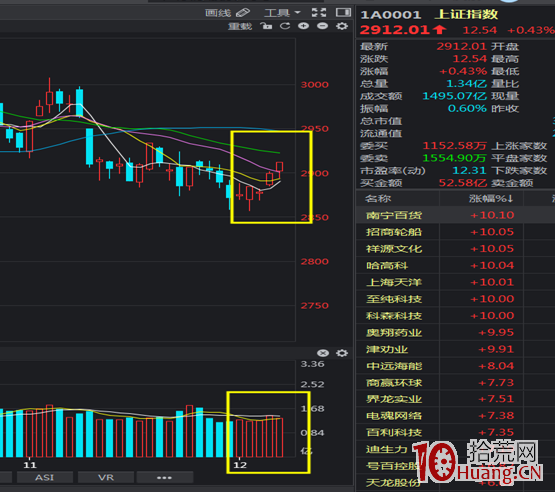The height and width of the screenshot is (492, 555).
Task: Click the +8.04 change value for 中远海能
Action: tap(496, 366)
